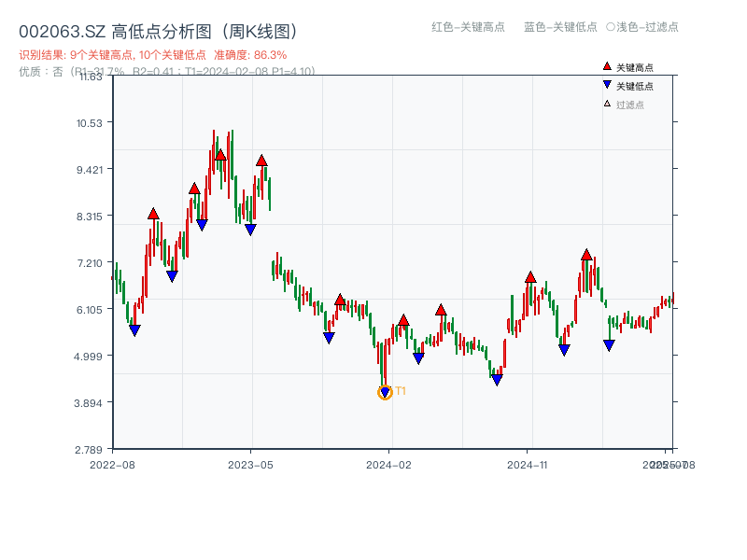Select the orange-circled T1 low-point marker

[385, 392]
